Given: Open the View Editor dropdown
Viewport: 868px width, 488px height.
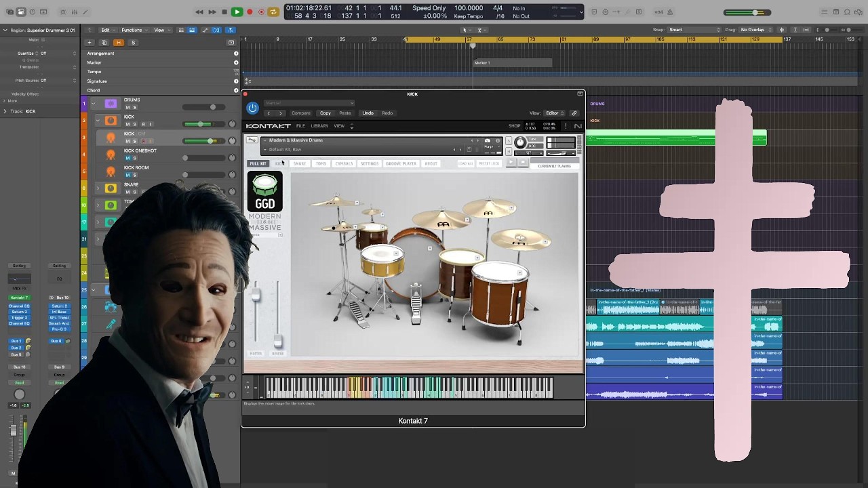Looking at the screenshot, I should (554, 113).
